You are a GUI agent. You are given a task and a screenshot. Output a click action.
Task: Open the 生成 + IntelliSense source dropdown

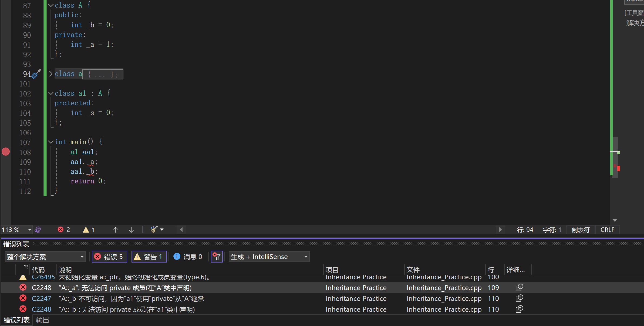tap(269, 257)
